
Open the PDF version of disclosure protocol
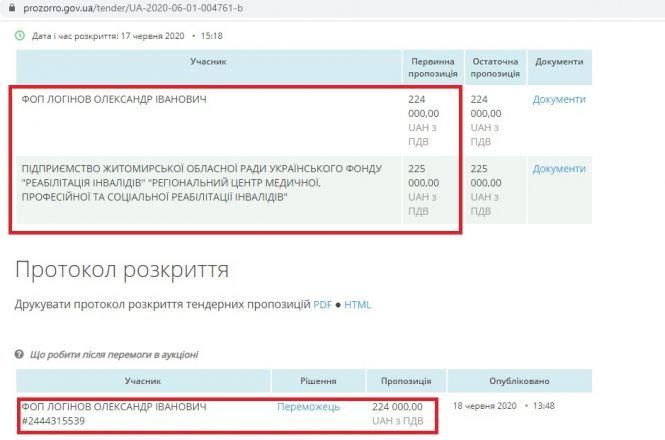(322, 305)
